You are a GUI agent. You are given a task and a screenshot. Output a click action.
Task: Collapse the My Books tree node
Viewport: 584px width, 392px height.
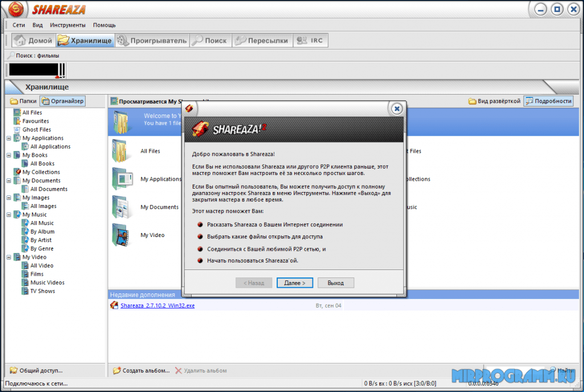click(9, 155)
